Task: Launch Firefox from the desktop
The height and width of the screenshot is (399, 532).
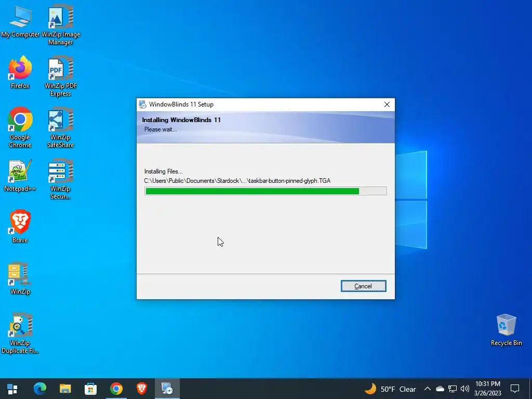Action: click(20, 72)
